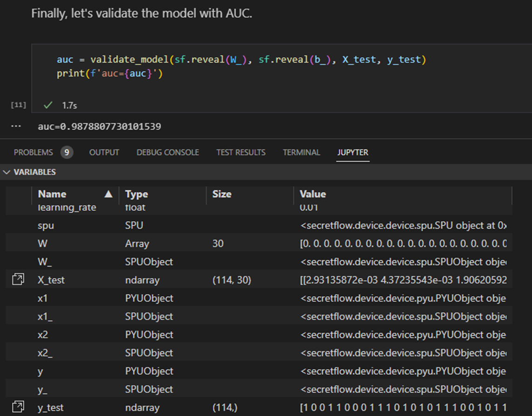Click the cell execution count [11]
Viewport: 532px width, 416px height.
[x=18, y=104]
